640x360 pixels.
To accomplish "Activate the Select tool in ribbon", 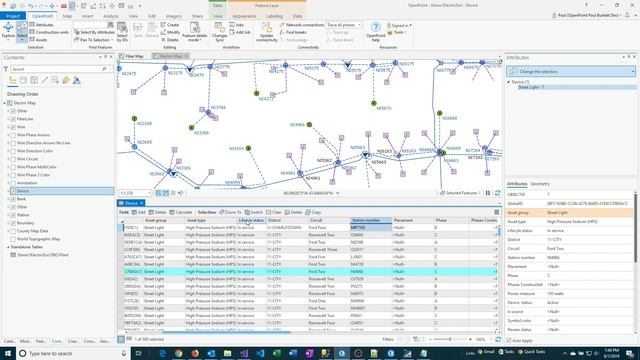I will 22,31.
